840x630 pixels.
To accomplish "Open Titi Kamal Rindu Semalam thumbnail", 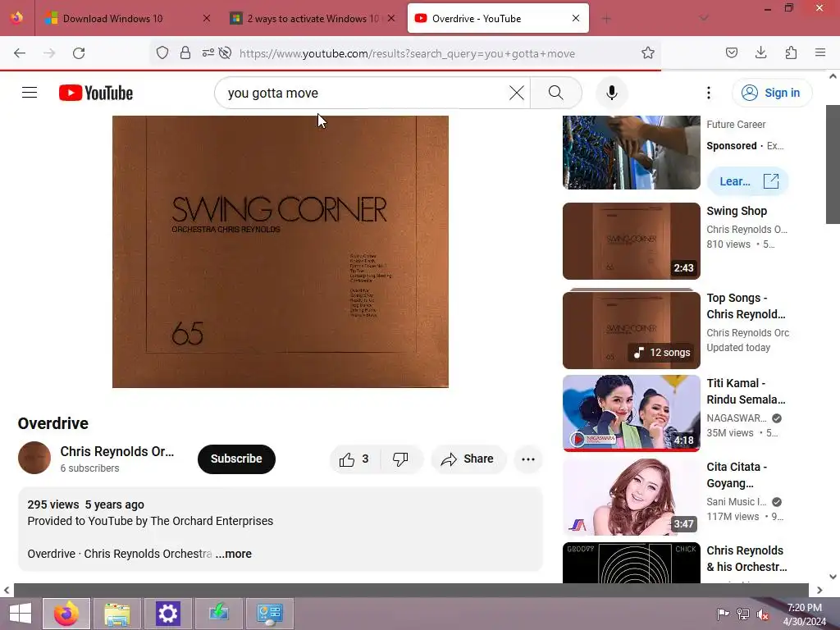I will click(631, 413).
